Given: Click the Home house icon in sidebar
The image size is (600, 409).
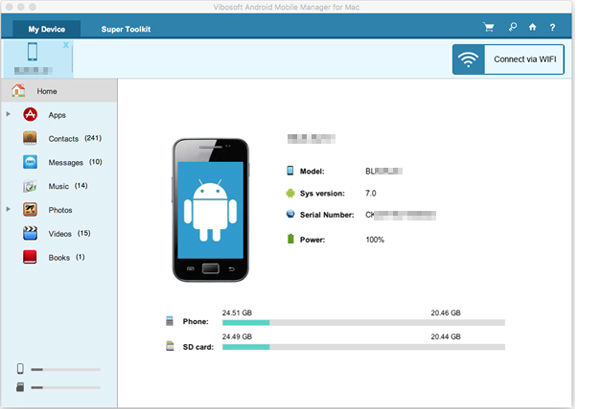Looking at the screenshot, I should coord(18,91).
